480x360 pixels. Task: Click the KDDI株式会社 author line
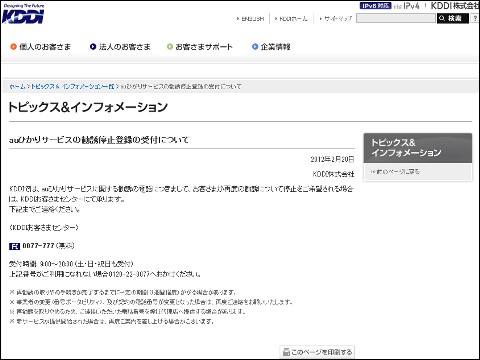(333, 174)
